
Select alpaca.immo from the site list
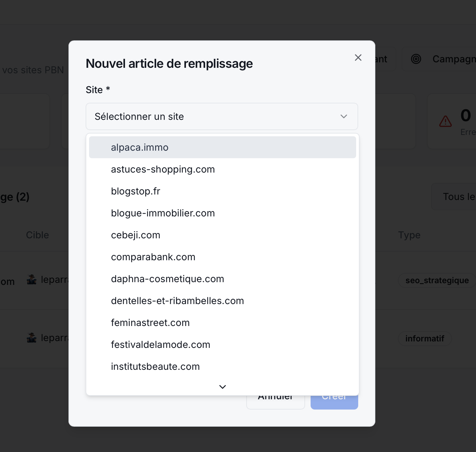[140, 147]
